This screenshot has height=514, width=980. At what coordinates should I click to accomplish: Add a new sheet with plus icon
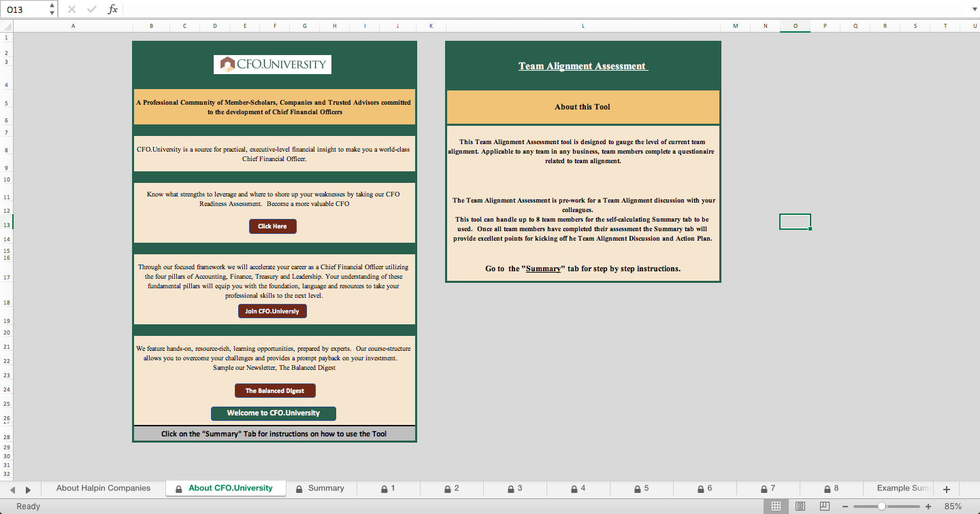click(946, 489)
